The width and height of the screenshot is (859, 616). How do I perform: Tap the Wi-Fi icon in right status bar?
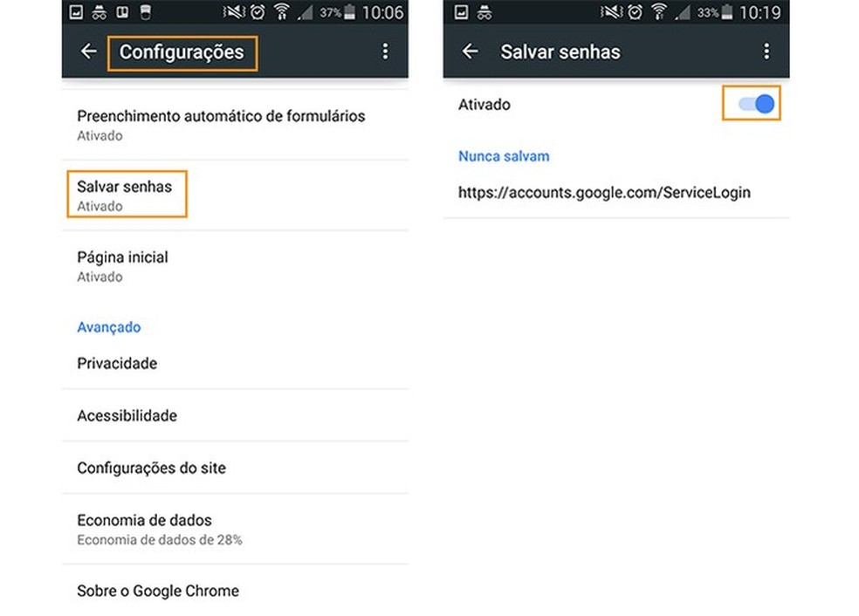[x=659, y=12]
